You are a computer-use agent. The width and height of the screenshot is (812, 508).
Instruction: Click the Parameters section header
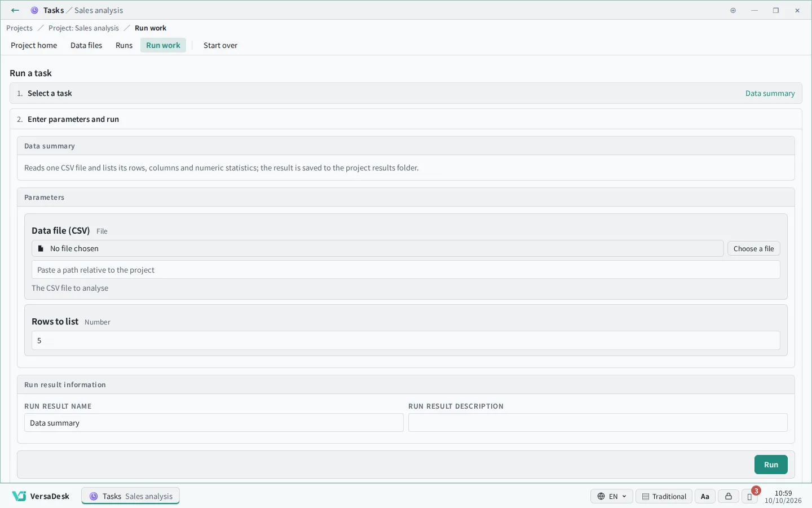tap(406, 198)
